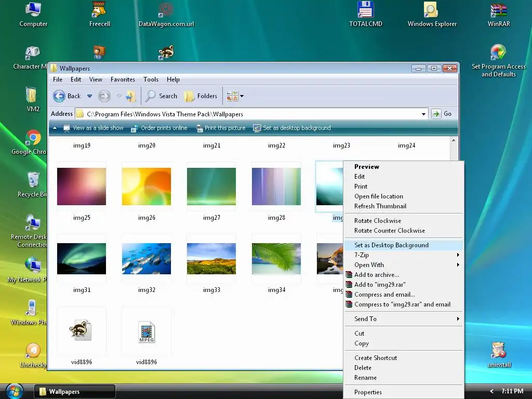Screen dimensions: 532x399
Task: Open the Character Map desktop icon
Action: click(x=31, y=58)
